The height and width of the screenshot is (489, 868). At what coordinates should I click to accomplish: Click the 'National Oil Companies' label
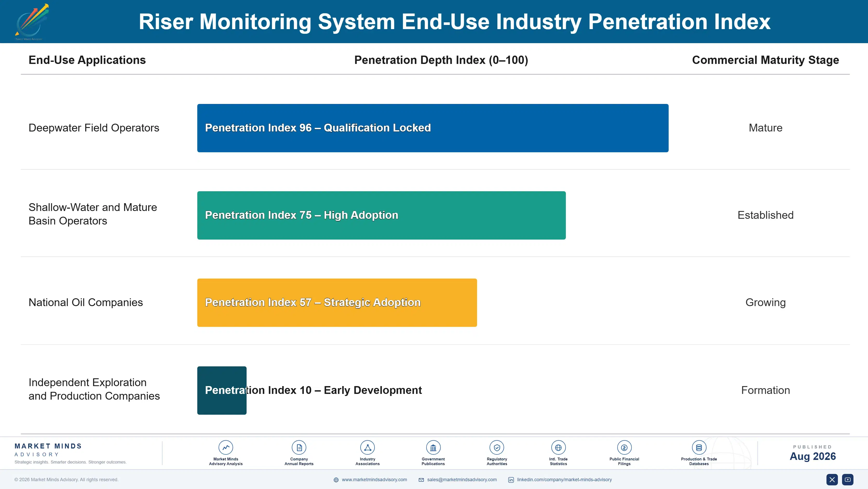[86, 302]
